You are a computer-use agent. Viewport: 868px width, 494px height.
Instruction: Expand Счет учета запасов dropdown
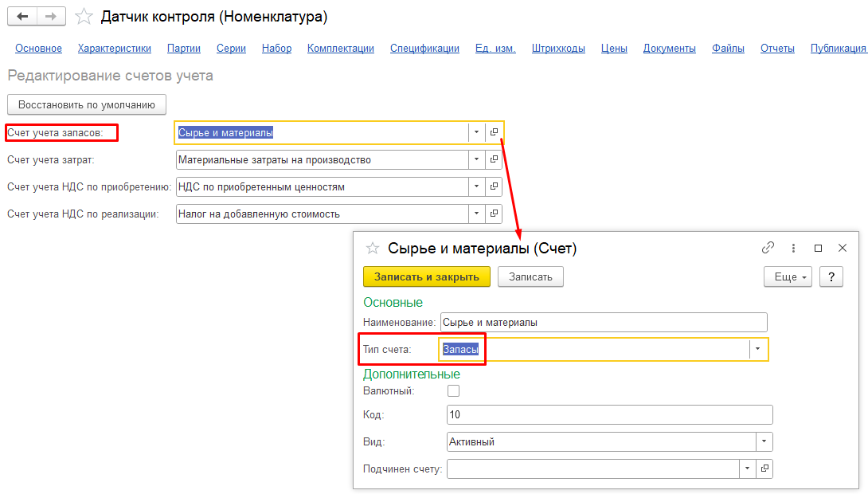(477, 132)
